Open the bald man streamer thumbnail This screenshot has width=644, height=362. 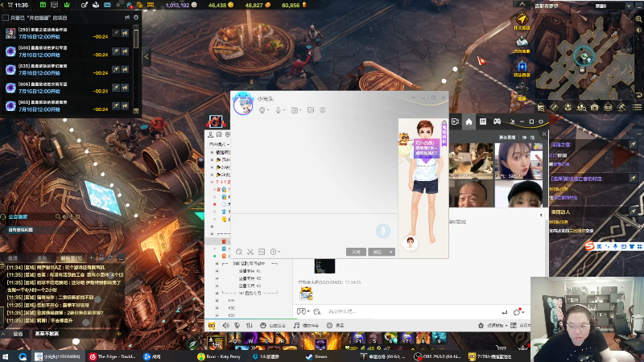471,194
